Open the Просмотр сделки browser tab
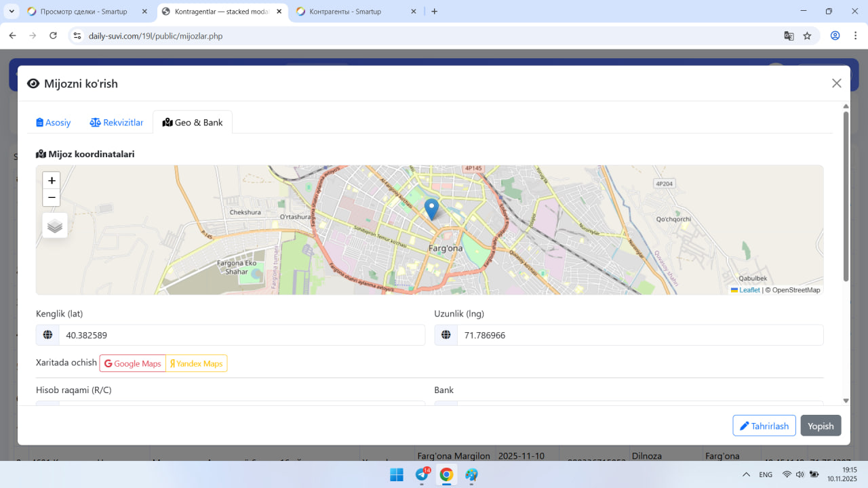The width and height of the screenshot is (868, 488). pyautogui.click(x=84, y=12)
